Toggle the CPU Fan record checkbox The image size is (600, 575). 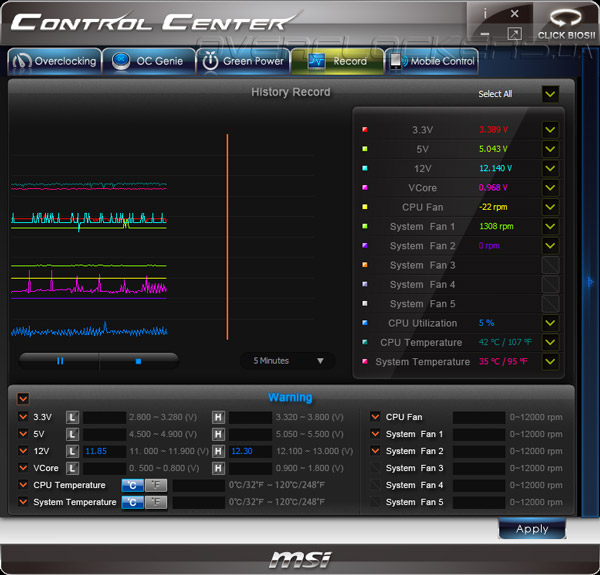pyautogui.click(x=550, y=207)
